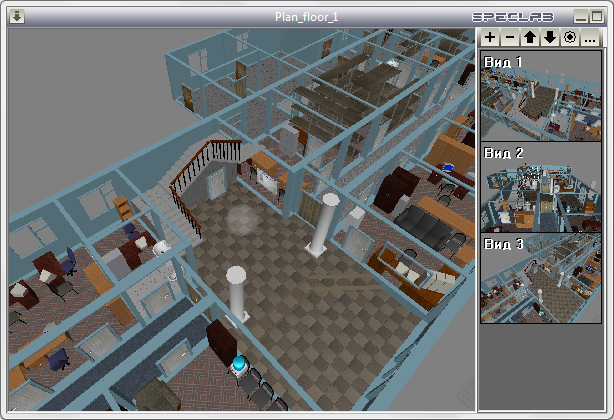This screenshot has height=420, width=614.
Task: Open the ellipsis more-options toolbar button
Action: (590, 38)
